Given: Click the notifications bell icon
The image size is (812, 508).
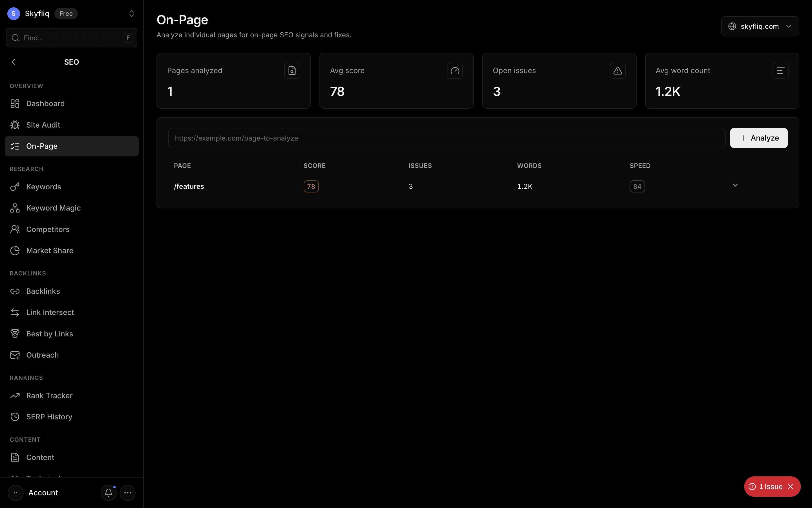Looking at the screenshot, I should pos(108,493).
